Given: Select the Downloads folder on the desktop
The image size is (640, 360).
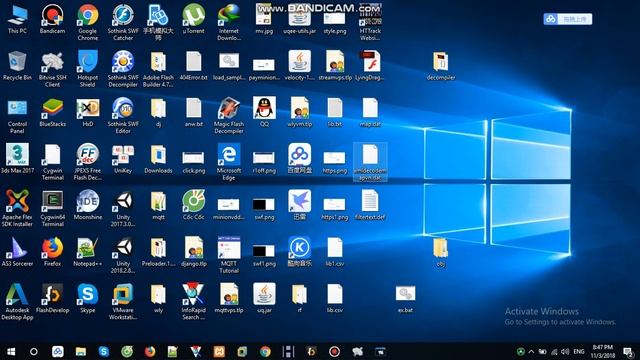Looking at the screenshot, I should point(158,159).
